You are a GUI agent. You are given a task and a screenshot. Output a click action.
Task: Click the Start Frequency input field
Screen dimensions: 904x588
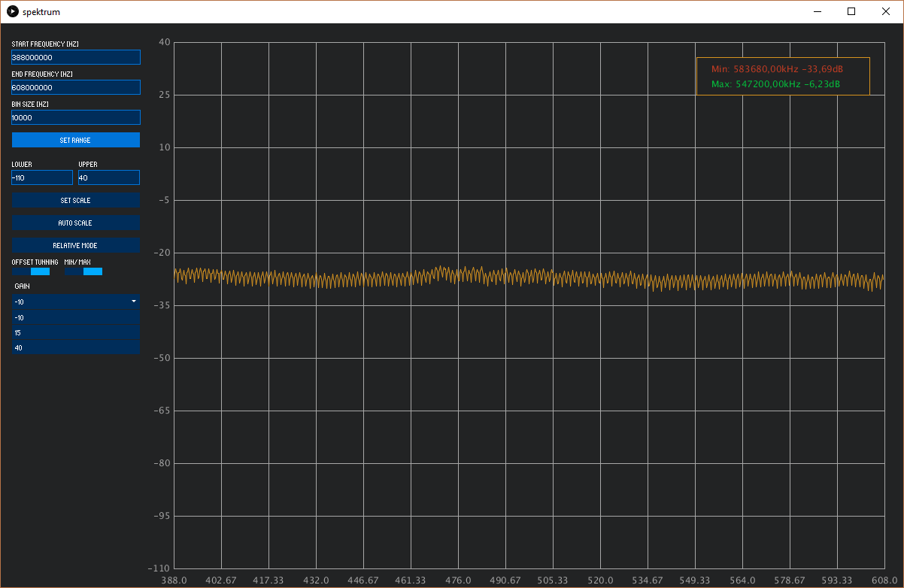coord(76,57)
